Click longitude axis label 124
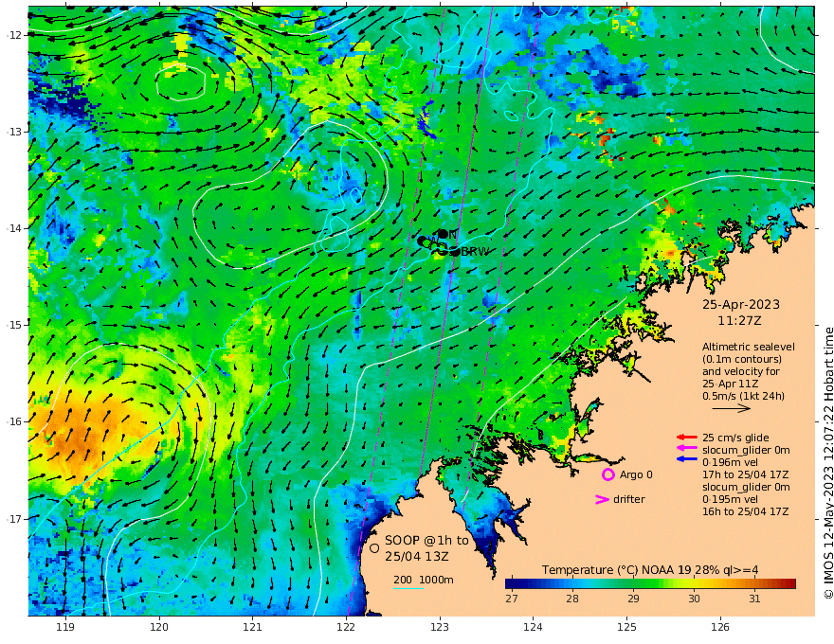 [533, 627]
